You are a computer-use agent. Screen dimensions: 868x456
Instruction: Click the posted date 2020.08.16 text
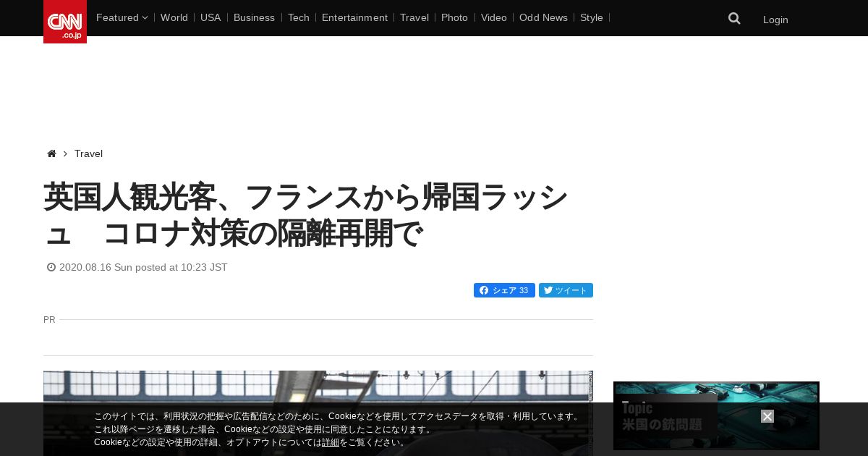143,267
